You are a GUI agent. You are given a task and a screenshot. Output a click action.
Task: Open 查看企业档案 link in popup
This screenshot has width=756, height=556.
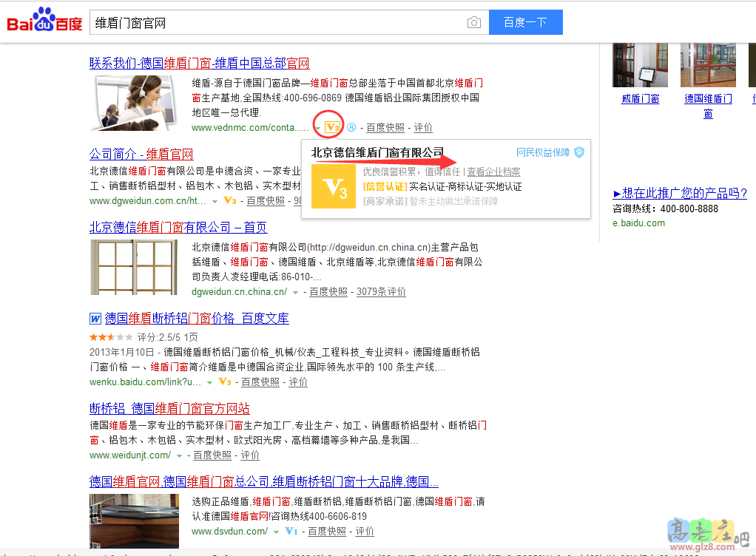[x=493, y=172]
